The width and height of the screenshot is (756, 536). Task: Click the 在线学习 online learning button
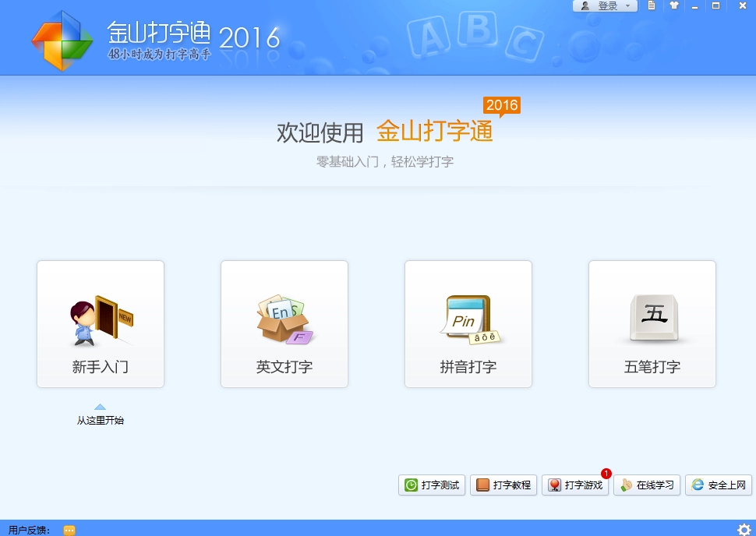[x=647, y=485]
